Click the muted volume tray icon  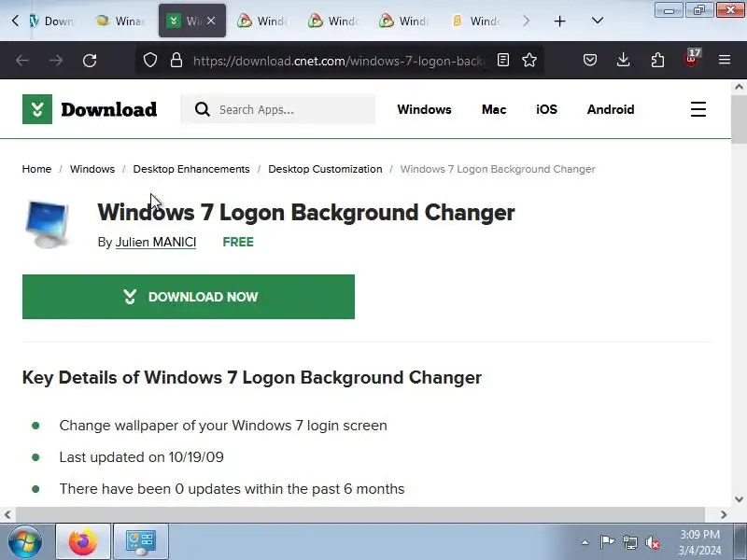coord(653,542)
